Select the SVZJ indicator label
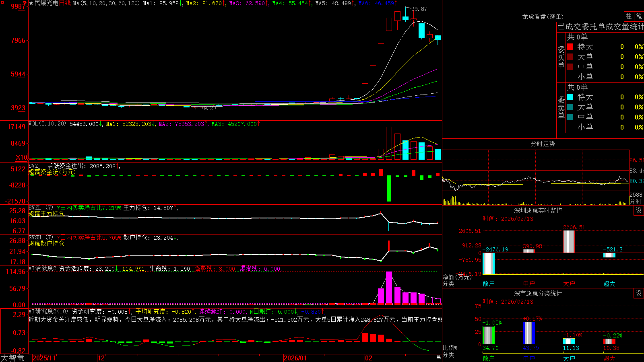 coord(35,166)
